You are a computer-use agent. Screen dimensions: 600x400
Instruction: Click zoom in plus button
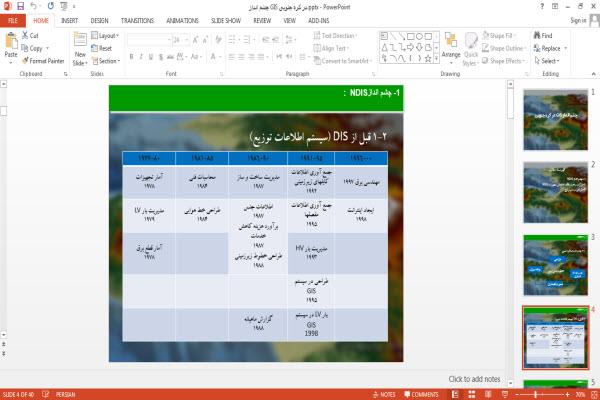(567, 394)
